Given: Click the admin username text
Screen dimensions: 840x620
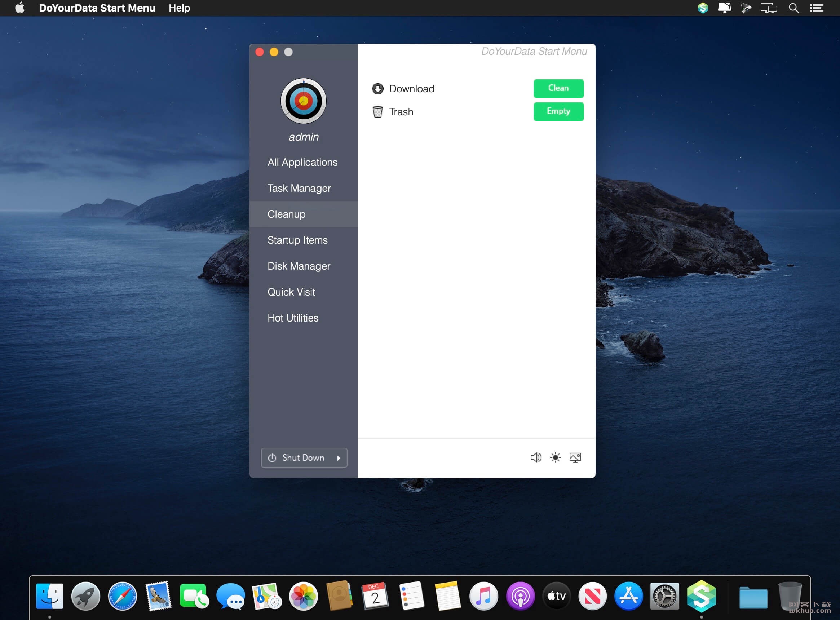Looking at the screenshot, I should pyautogui.click(x=304, y=137).
